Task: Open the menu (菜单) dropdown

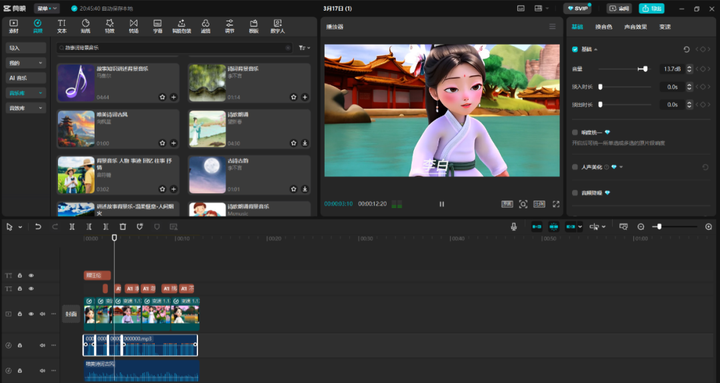Action: pos(47,8)
